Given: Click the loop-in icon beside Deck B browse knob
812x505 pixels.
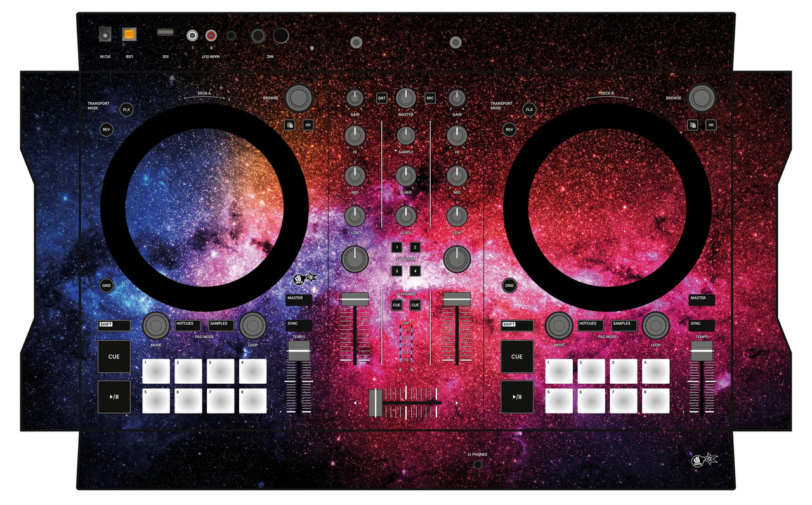Looking at the screenshot, I should [693, 124].
